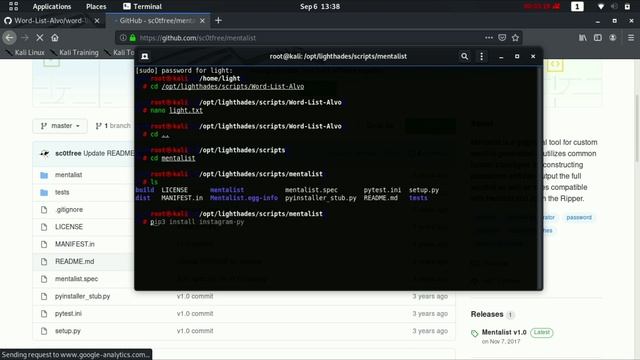Open the LICENSE file on GitHub
The image size is (640, 360).
point(69,227)
